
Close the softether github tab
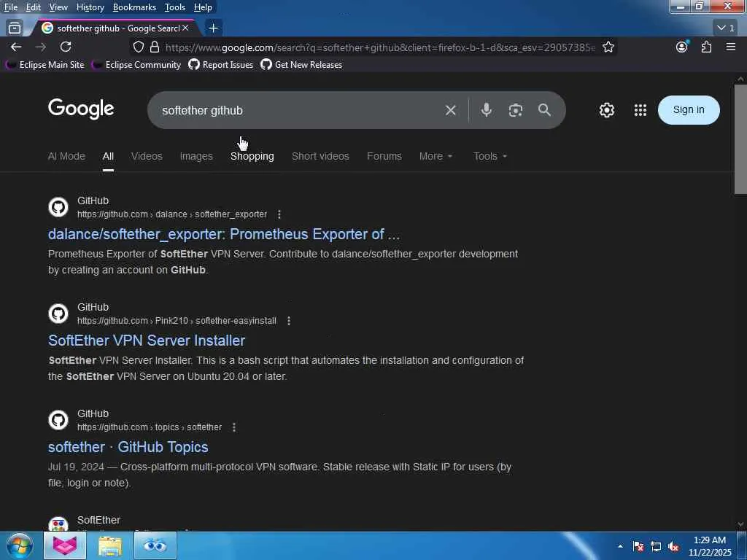(x=185, y=28)
